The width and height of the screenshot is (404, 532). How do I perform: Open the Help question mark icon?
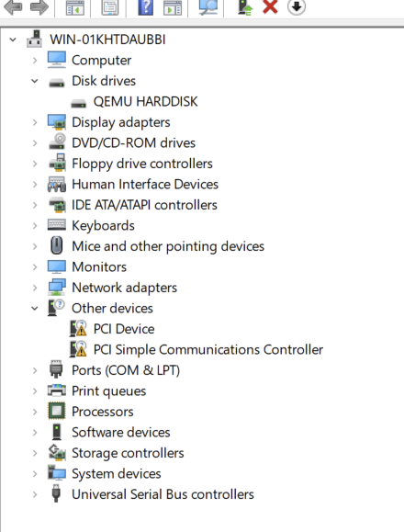(x=145, y=7)
